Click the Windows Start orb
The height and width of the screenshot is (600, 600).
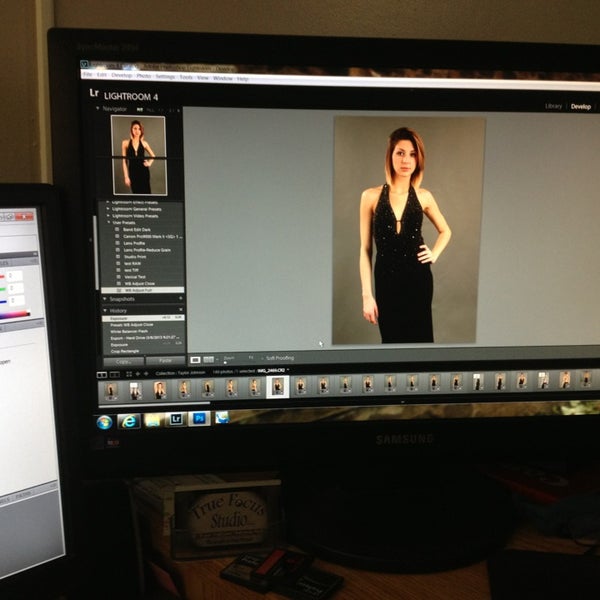[104, 422]
